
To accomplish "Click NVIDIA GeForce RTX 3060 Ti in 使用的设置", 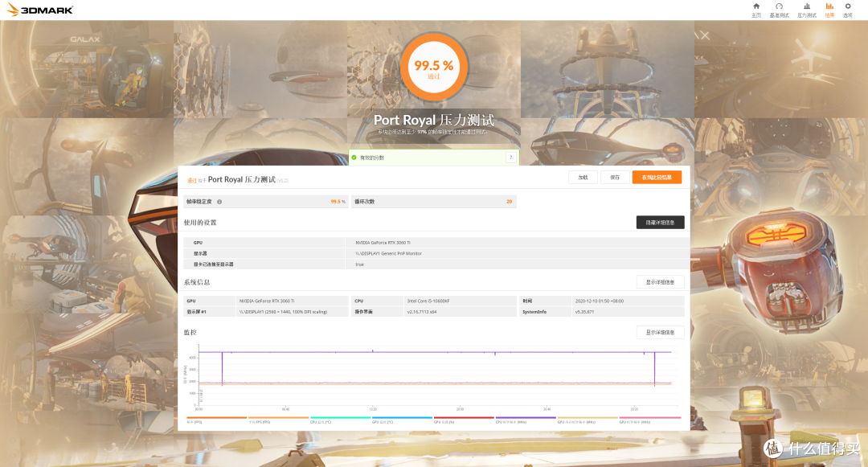I will click(383, 243).
